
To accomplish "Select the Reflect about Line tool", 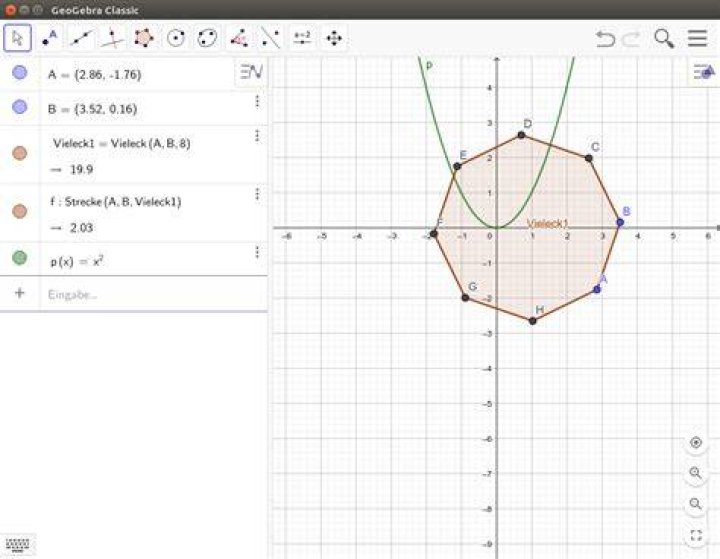I will (270, 38).
